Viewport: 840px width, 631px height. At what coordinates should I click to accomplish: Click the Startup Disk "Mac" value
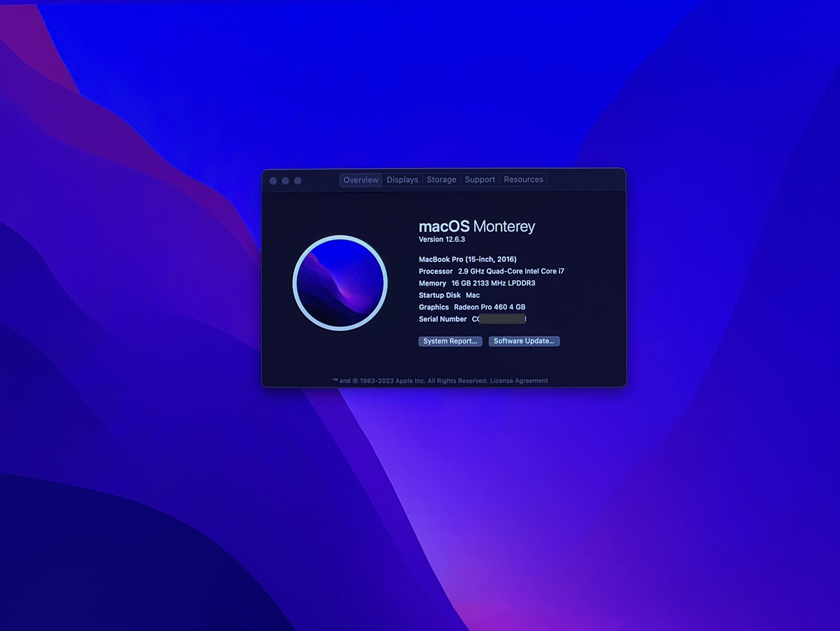473,295
